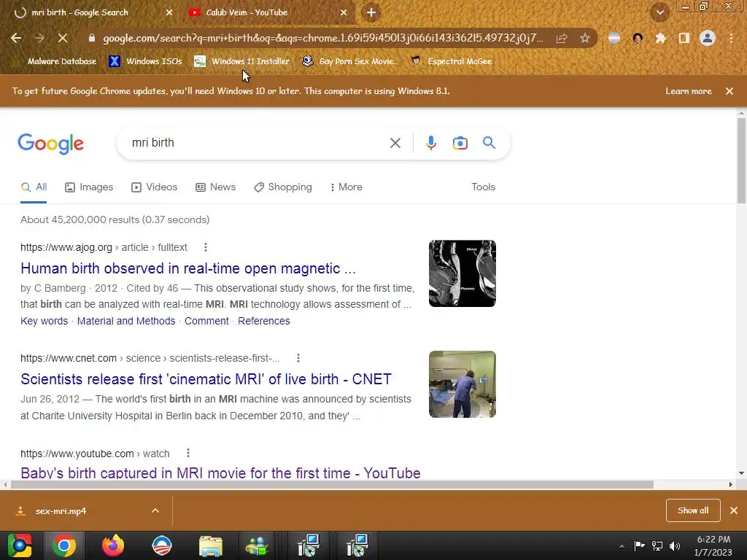747x560 pixels.
Task: Open Windows 11 Installer bookmark
Action: coord(242,61)
